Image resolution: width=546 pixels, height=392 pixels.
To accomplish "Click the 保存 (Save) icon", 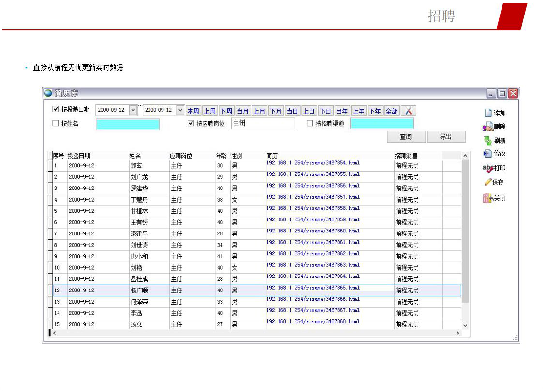I will (x=488, y=182).
